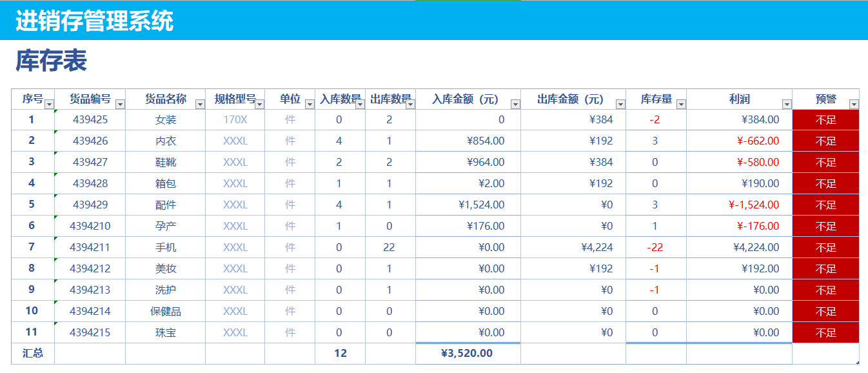Click product code cell 439427
The width and height of the screenshot is (868, 373).
coord(90,163)
